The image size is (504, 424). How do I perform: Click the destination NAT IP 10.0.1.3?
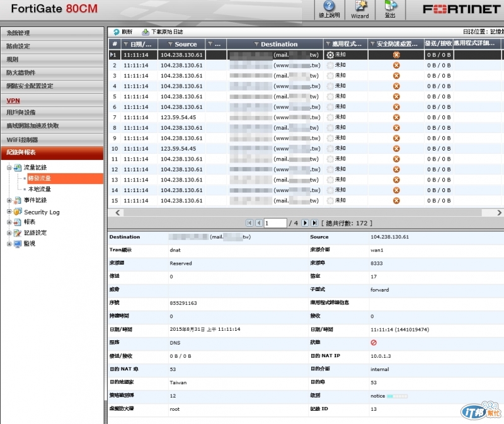(x=381, y=356)
